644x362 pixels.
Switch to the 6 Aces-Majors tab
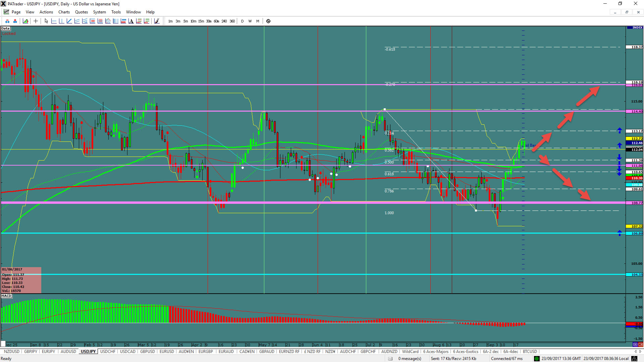tap(436, 351)
